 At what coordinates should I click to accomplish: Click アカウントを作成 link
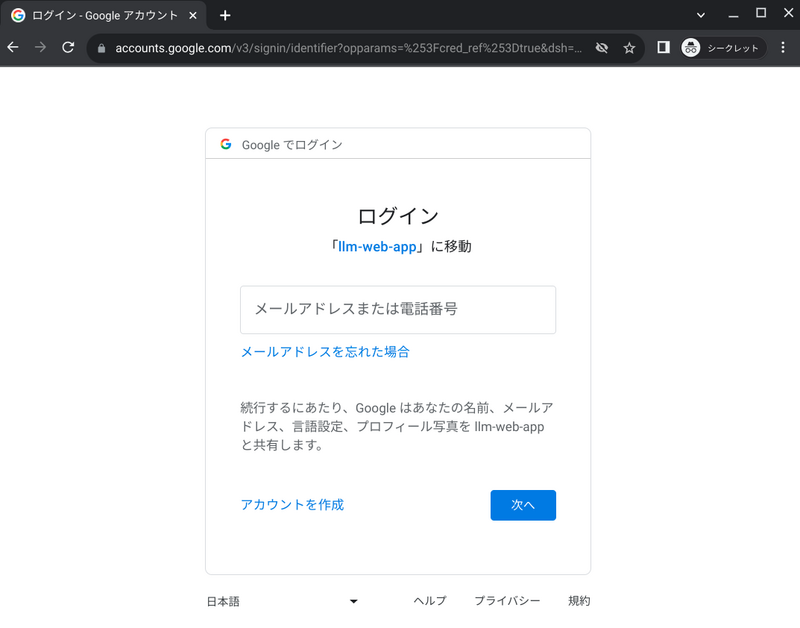coord(292,505)
